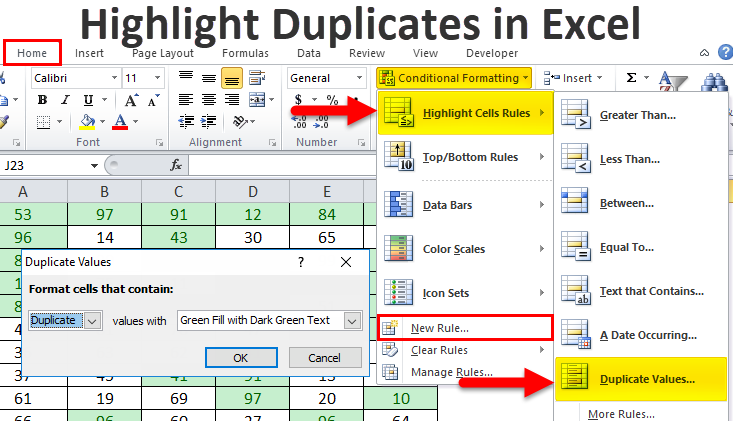733x421 pixels.
Task: Open the font size 11 dropdown
Action: tap(158, 78)
